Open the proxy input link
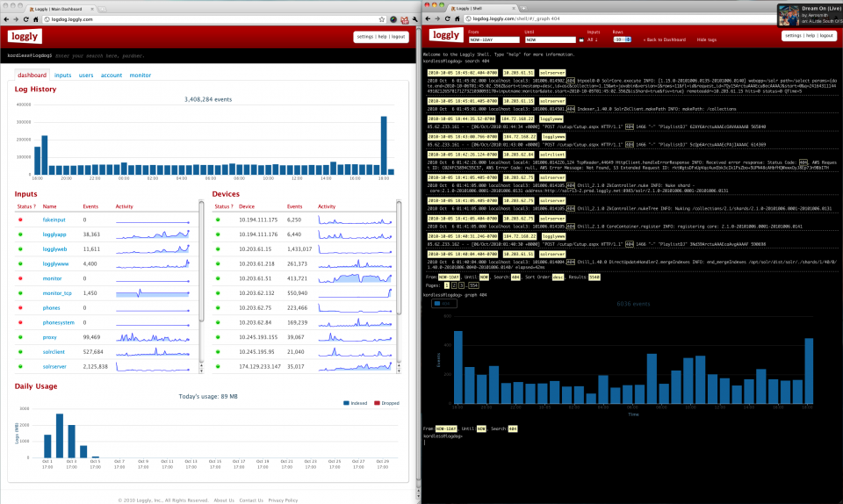The image size is (843, 504). pos(49,337)
